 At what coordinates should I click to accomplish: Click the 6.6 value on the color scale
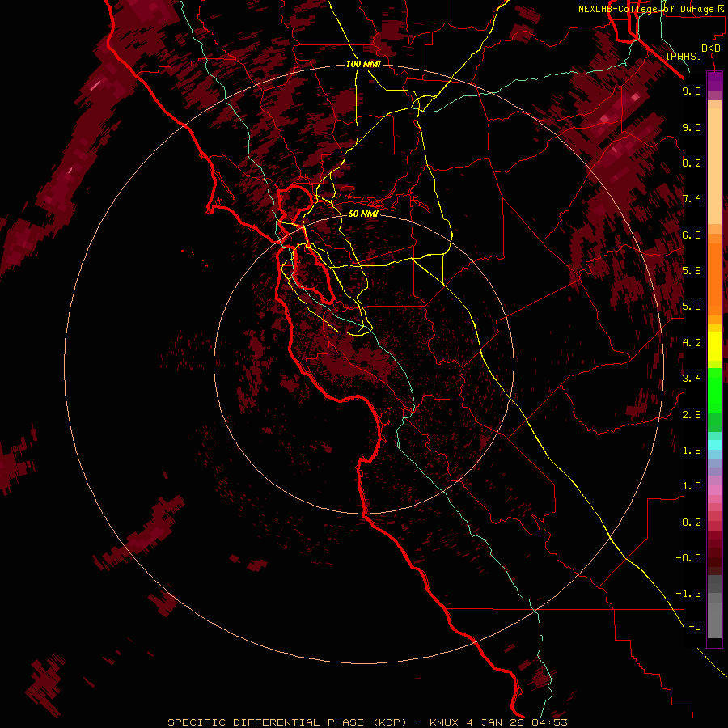pos(692,235)
